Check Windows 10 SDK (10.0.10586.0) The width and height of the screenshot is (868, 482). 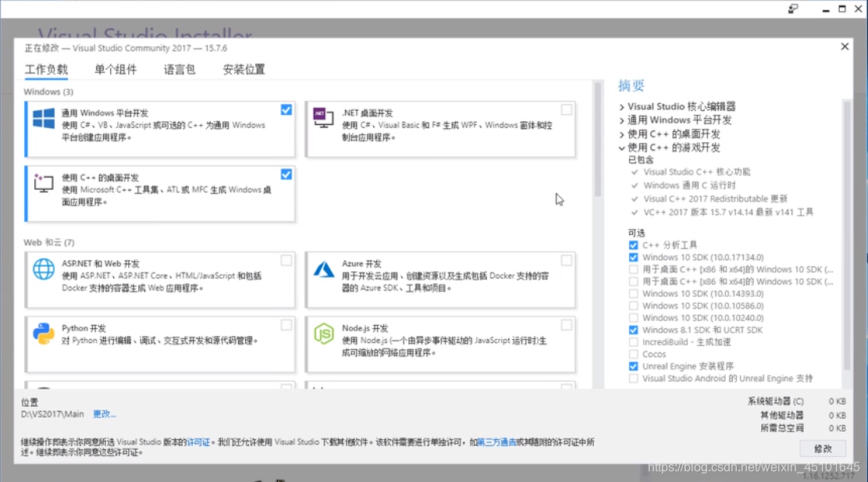633,305
